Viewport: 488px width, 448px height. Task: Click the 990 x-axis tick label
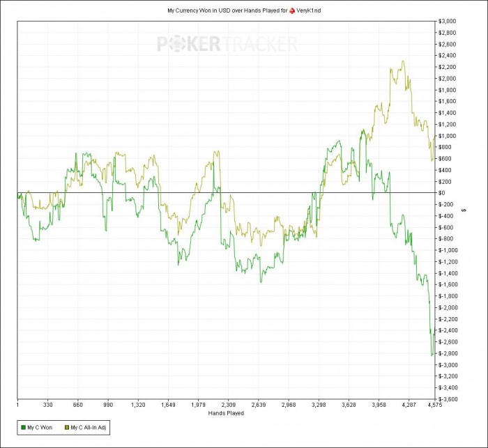coord(108,405)
